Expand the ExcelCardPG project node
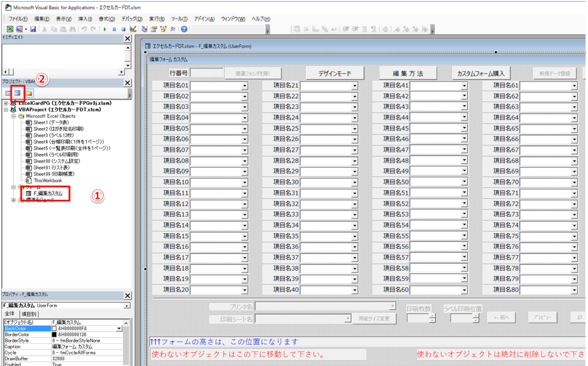The image size is (588, 366). [x=6, y=103]
